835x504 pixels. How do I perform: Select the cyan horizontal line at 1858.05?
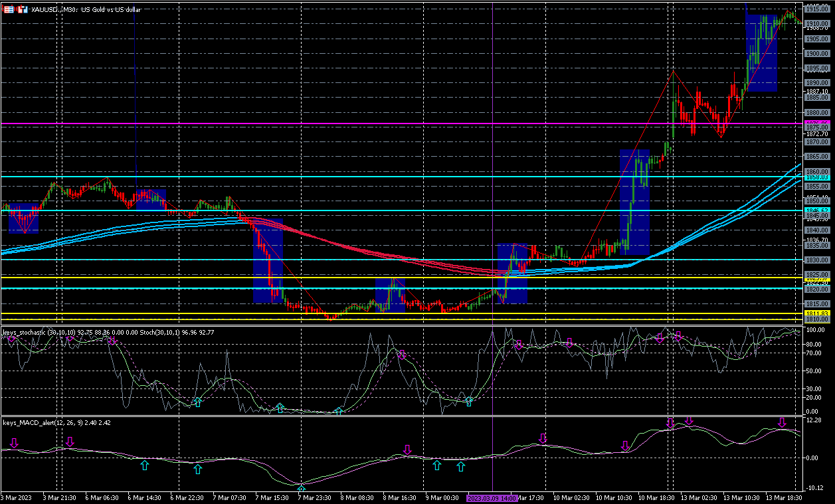coord(401,177)
